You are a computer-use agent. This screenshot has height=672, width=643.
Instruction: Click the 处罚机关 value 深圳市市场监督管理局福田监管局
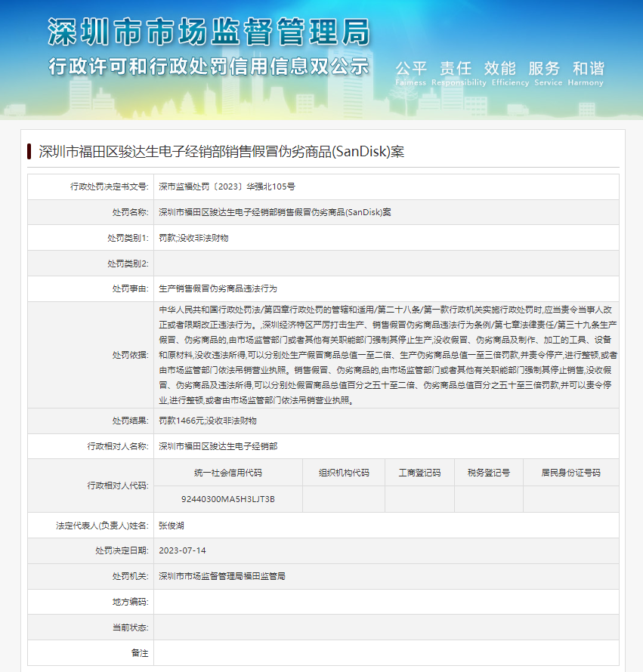click(x=222, y=576)
